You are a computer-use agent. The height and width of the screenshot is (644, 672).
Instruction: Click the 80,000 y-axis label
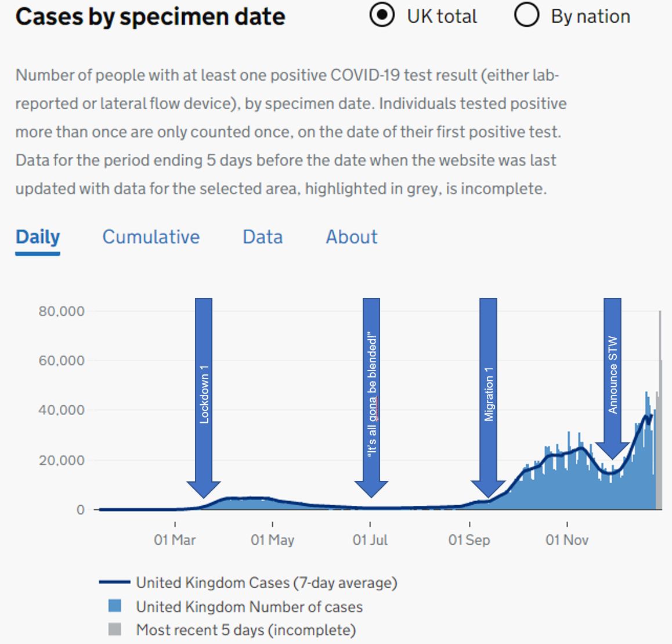[x=62, y=311]
